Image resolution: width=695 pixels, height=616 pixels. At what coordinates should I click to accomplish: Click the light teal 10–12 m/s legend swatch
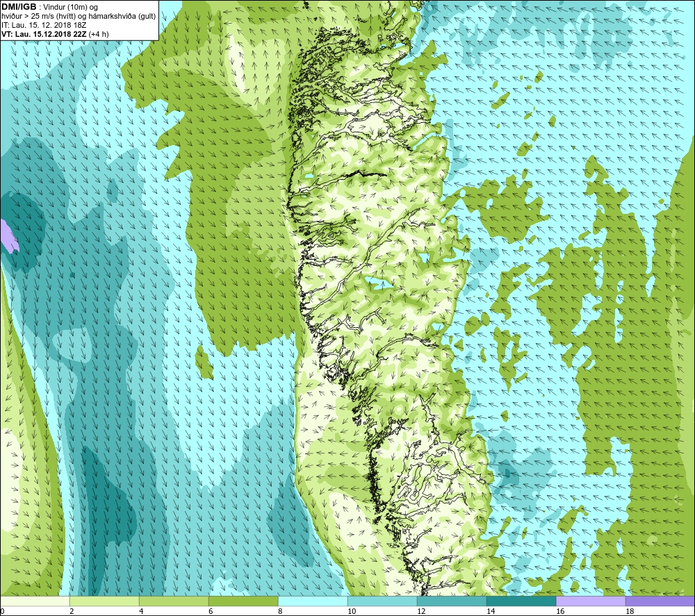coord(382,601)
